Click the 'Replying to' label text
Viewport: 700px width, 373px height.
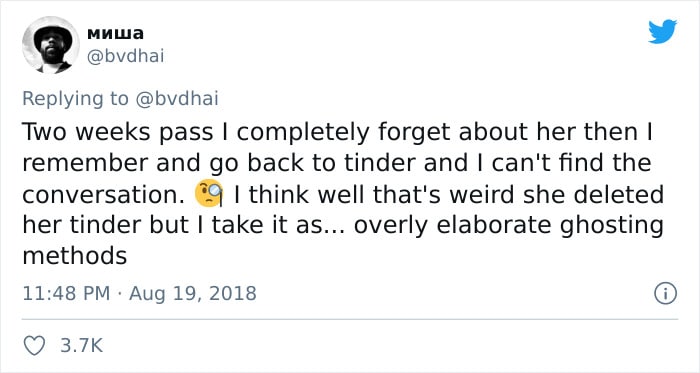[75, 99]
